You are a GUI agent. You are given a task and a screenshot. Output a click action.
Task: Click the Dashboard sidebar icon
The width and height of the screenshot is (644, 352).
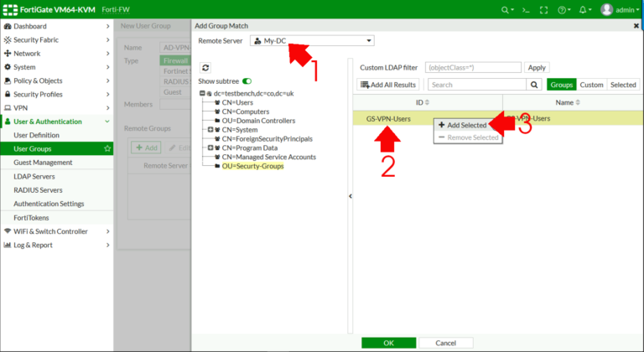pyautogui.click(x=8, y=26)
